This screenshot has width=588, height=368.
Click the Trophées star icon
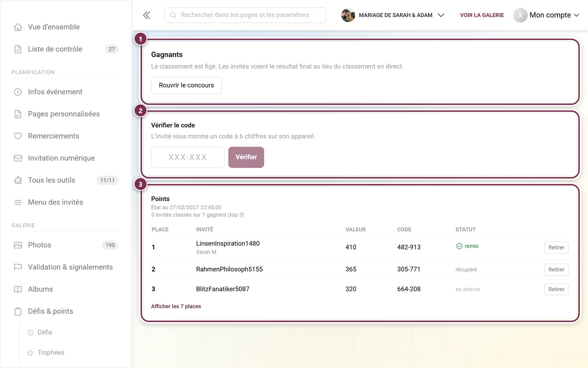(x=30, y=353)
